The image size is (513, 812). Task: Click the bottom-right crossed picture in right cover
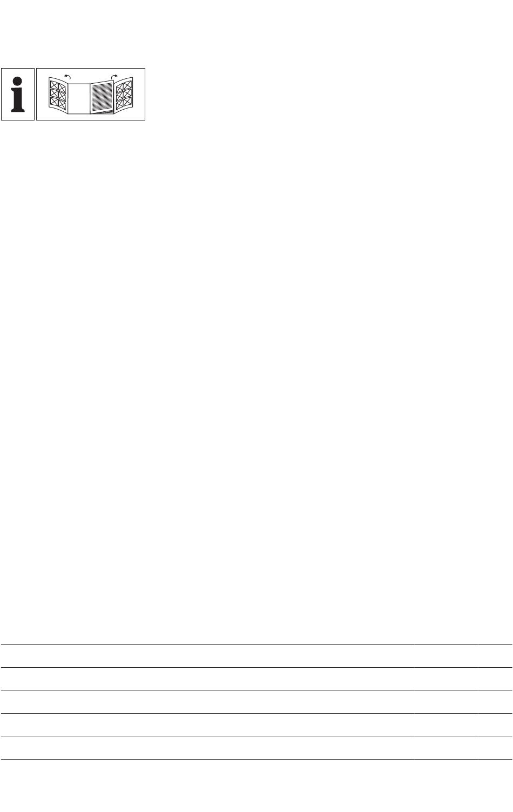[129, 102]
